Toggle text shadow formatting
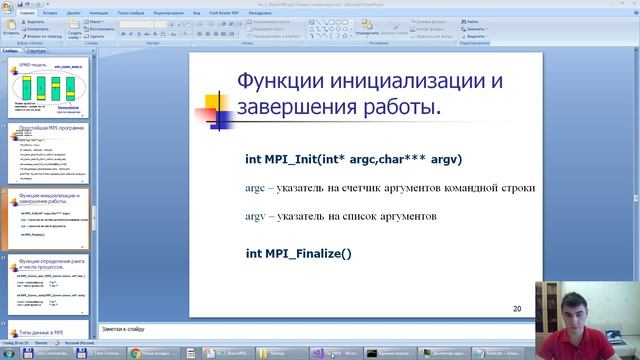 tap(155, 34)
